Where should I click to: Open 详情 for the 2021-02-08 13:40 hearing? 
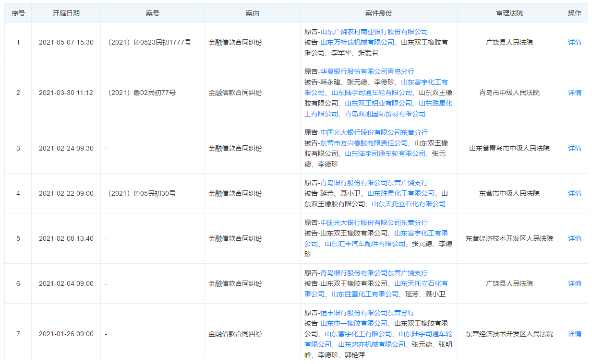point(574,238)
